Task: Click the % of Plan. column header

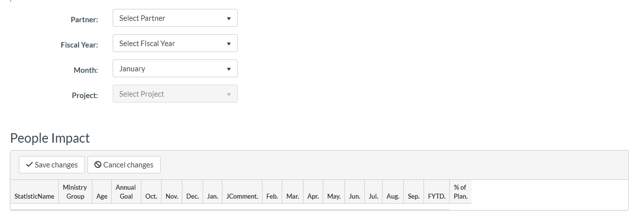Action: (460, 192)
